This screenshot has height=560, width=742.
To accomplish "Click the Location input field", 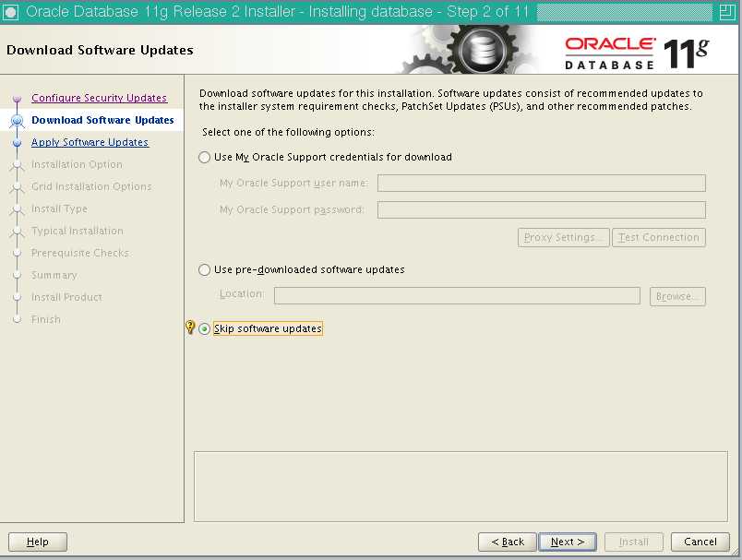I will click(457, 296).
